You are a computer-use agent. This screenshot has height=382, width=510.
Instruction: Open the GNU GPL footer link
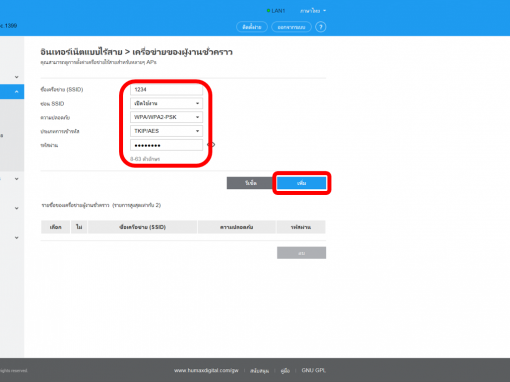(x=313, y=370)
